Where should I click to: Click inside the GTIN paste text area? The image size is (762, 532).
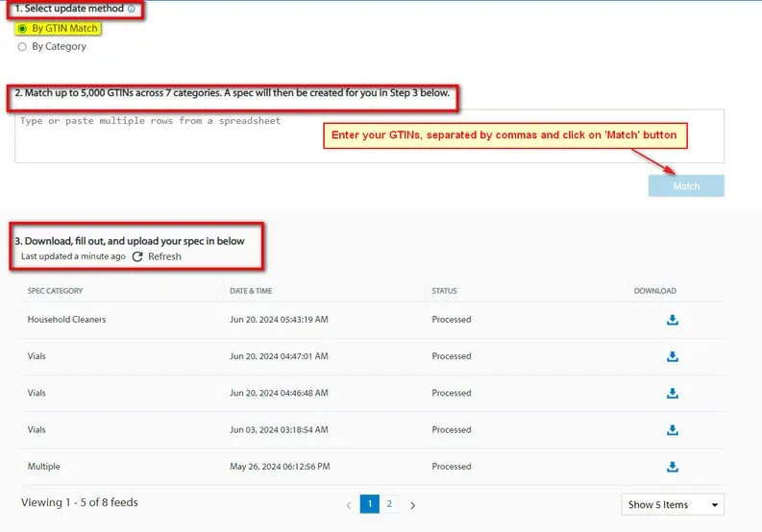point(369,136)
